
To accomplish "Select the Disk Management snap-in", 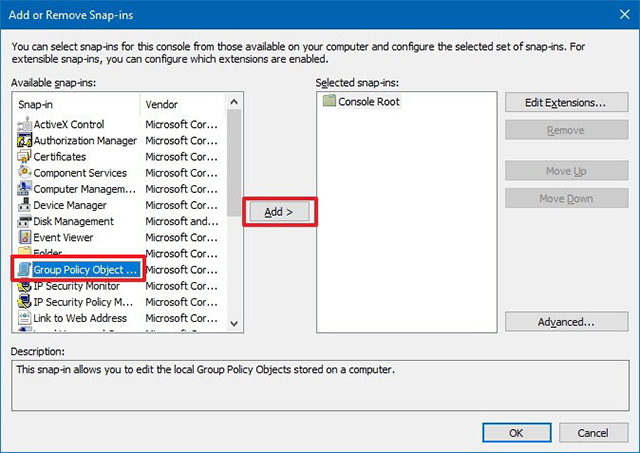I will (x=73, y=221).
